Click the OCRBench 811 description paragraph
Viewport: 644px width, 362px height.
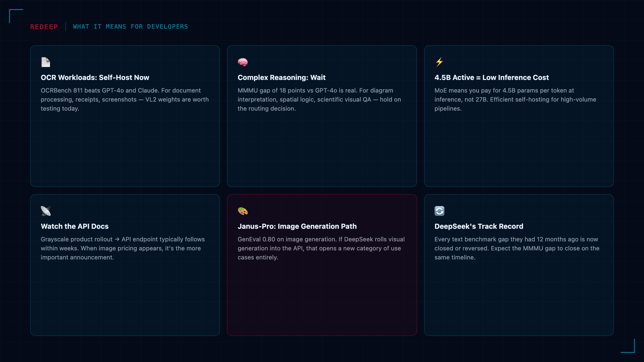125,100
